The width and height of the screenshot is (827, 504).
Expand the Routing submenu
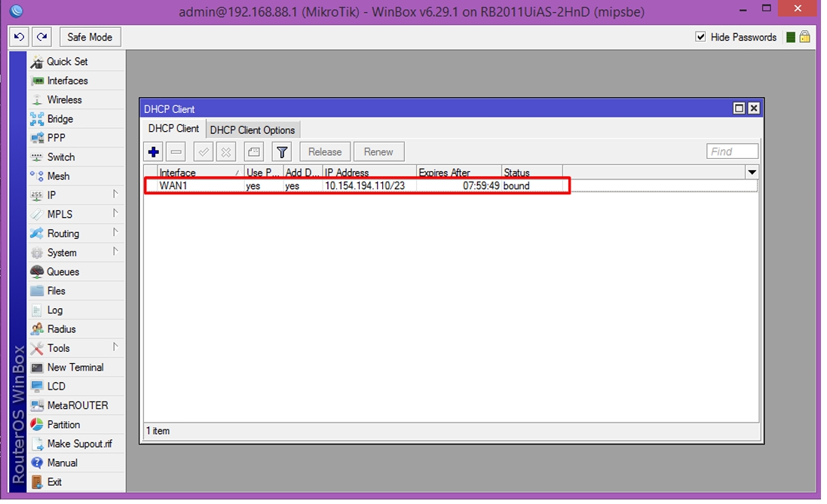tap(76, 234)
